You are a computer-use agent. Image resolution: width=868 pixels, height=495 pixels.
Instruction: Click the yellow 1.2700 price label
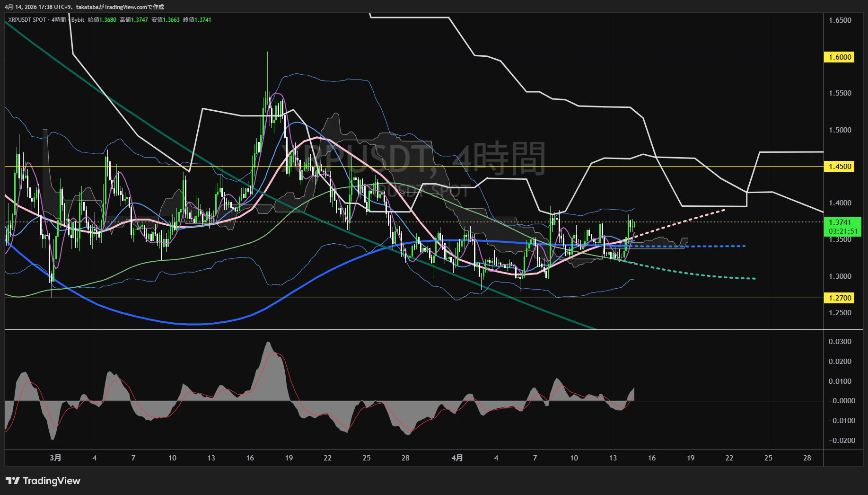[x=840, y=298]
